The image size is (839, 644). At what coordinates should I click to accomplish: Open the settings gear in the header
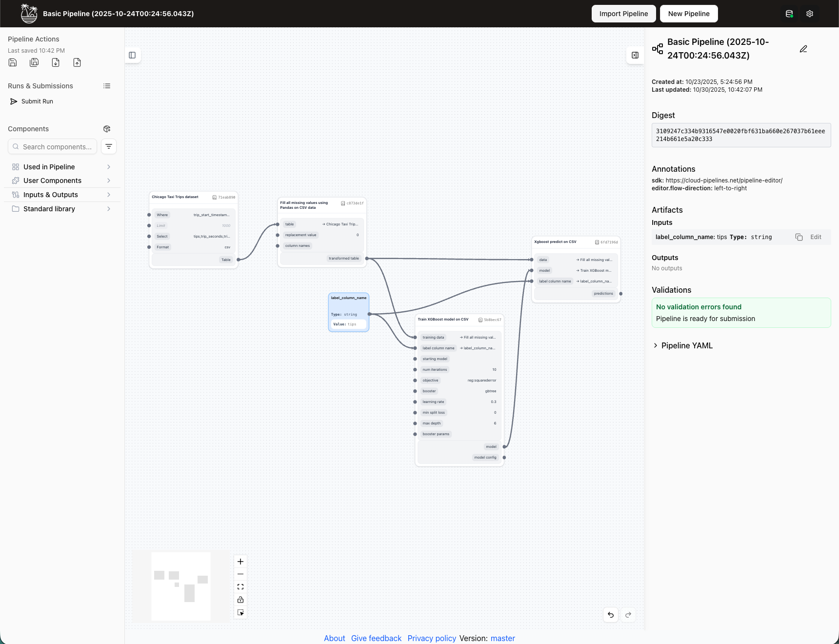(810, 14)
